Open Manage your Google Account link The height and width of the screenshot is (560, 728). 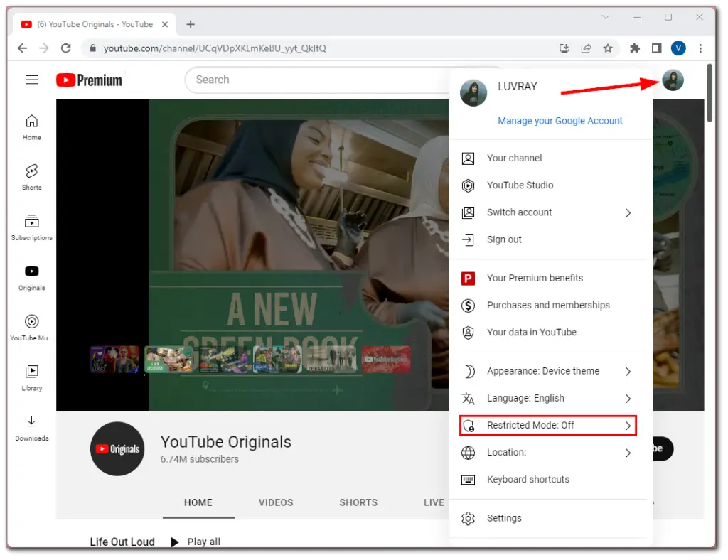pos(560,121)
